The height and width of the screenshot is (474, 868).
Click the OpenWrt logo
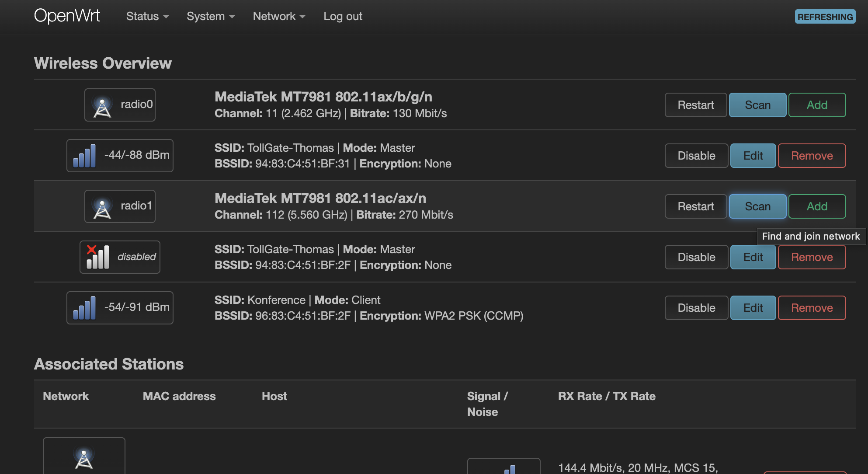(x=67, y=16)
